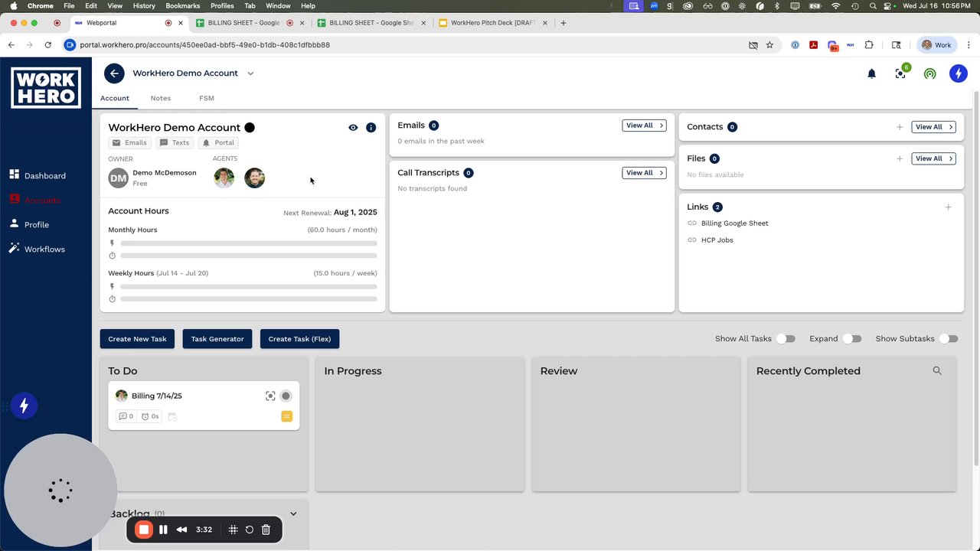Rewind the screen recording

[181, 530]
